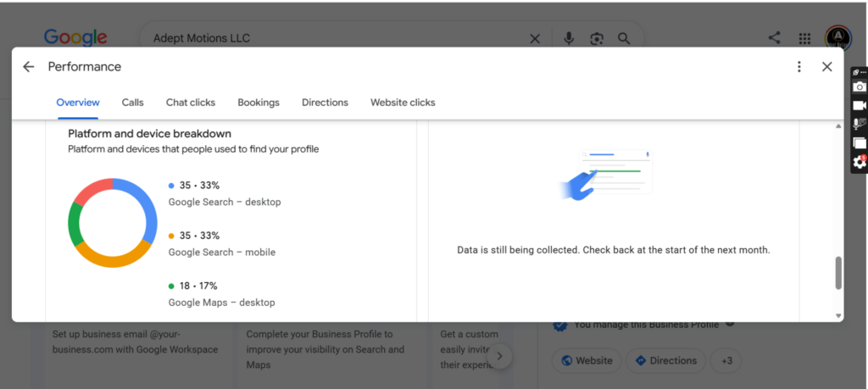Clear the search box with the X icon
The image size is (868, 389).
535,38
